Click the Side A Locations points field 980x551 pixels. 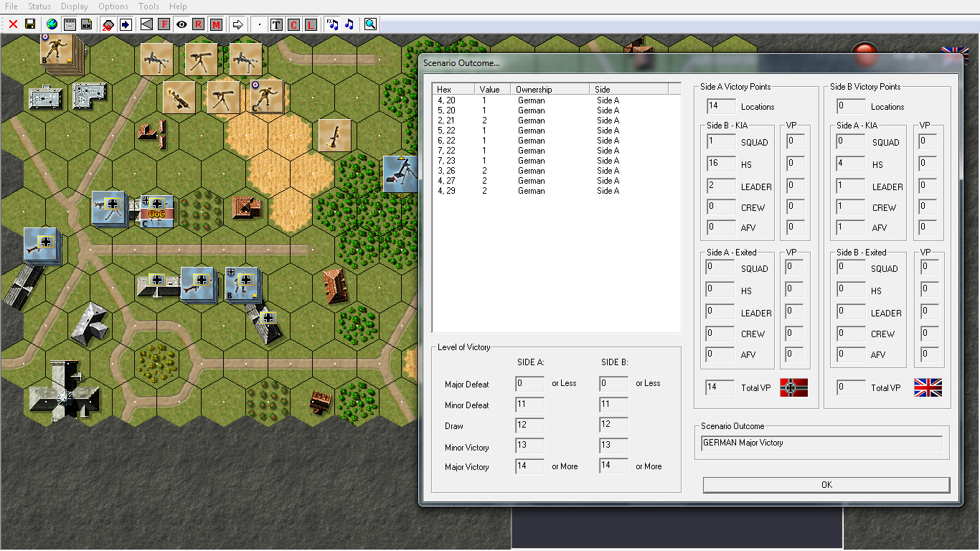click(x=721, y=107)
